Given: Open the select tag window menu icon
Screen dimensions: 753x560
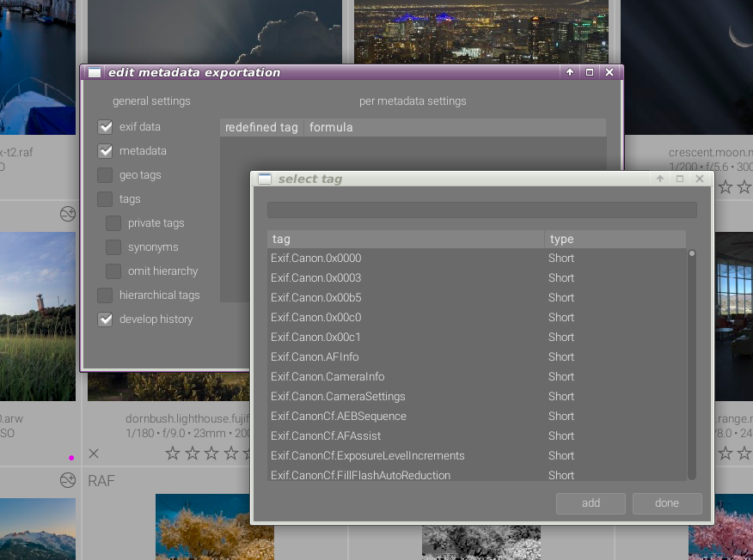Looking at the screenshot, I should tap(265, 179).
